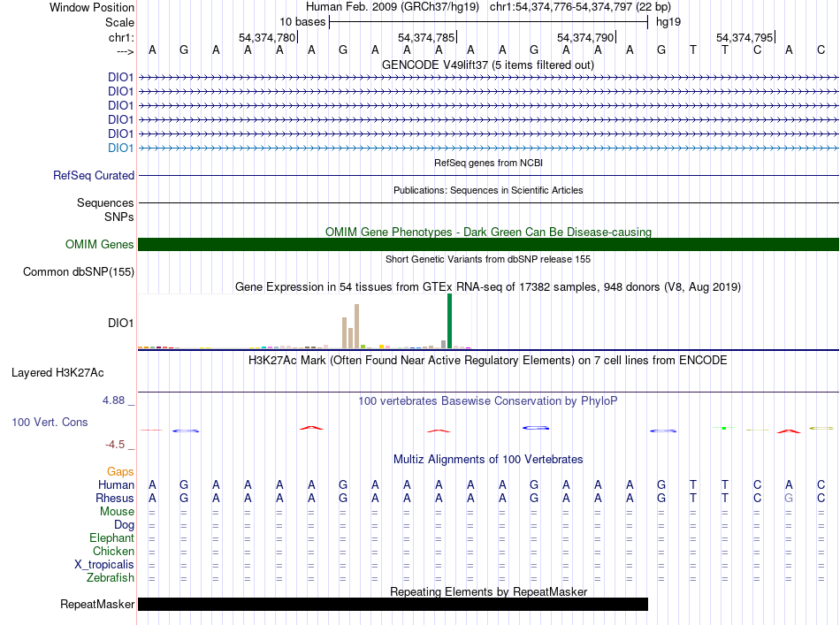The height and width of the screenshot is (625, 840).
Task: Click the tall green bar in GTEx expression chart
Action: pos(449,322)
